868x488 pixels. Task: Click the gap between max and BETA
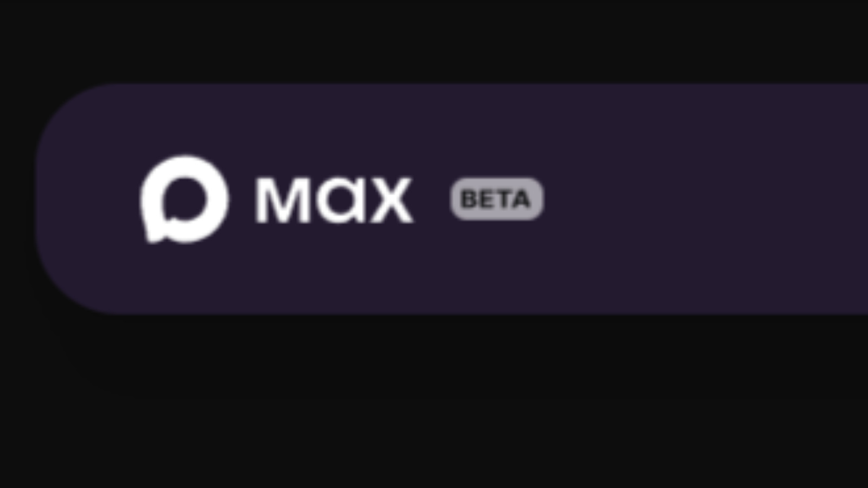(x=432, y=199)
